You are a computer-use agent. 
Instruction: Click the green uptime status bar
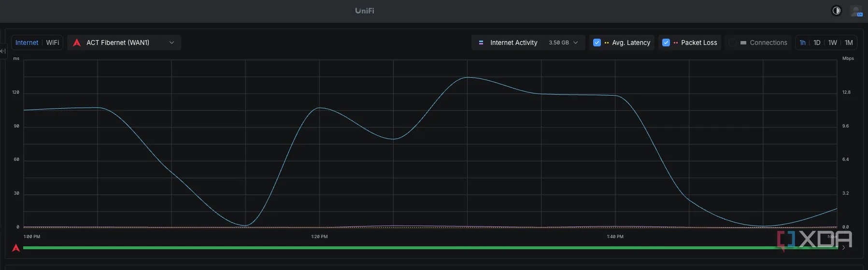tap(430, 248)
